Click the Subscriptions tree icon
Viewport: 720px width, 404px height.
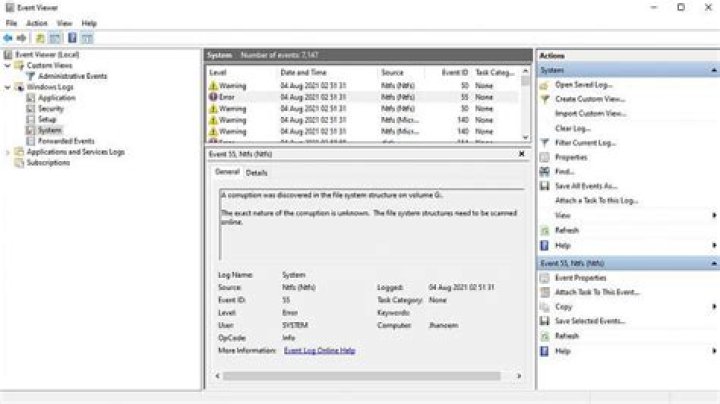click(x=19, y=163)
